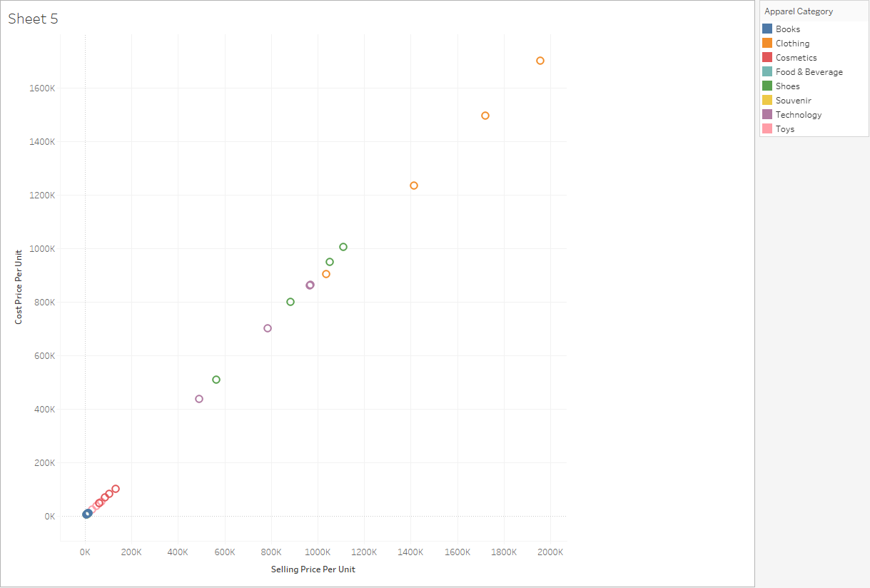Click the Clothing mark near 900K cost
This screenshot has width=870, height=588.
coord(326,274)
